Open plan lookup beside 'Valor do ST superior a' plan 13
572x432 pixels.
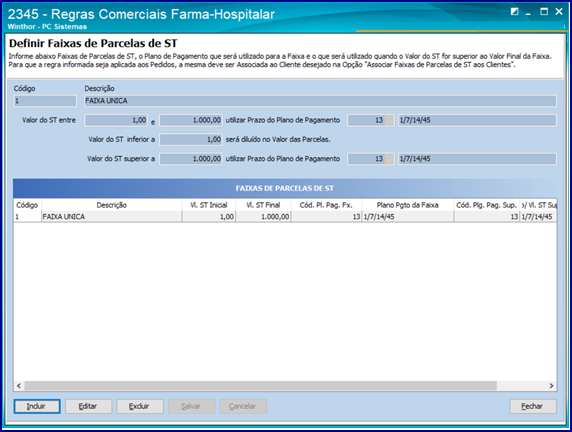tap(389, 159)
